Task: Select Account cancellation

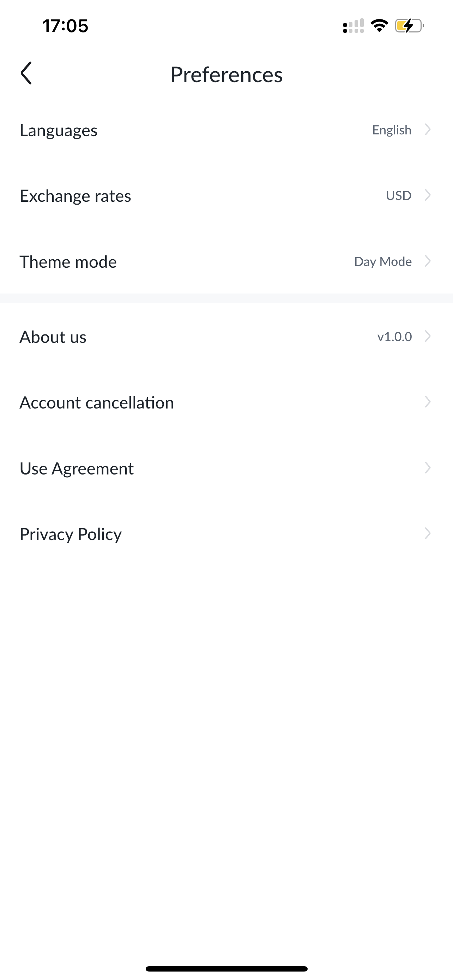Action: click(226, 403)
